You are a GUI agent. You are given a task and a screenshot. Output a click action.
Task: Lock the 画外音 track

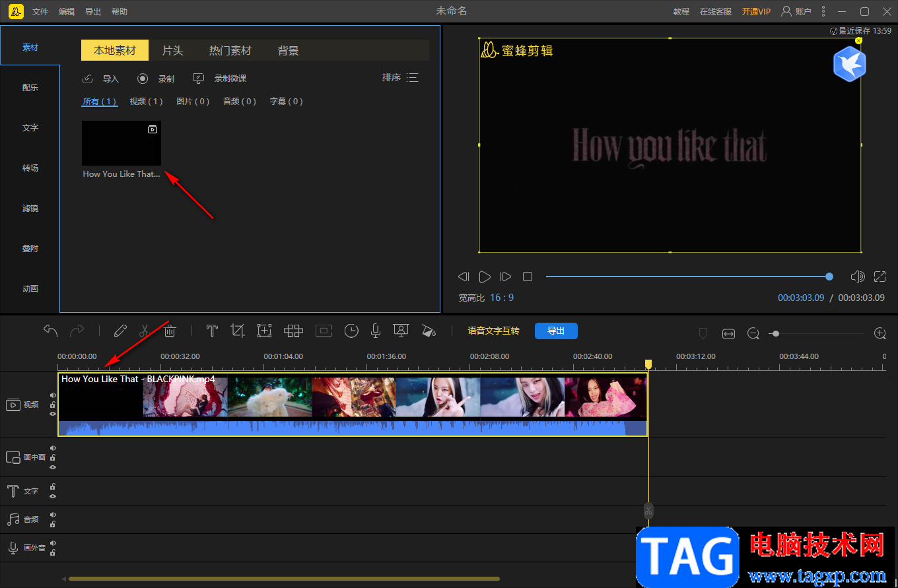53,552
